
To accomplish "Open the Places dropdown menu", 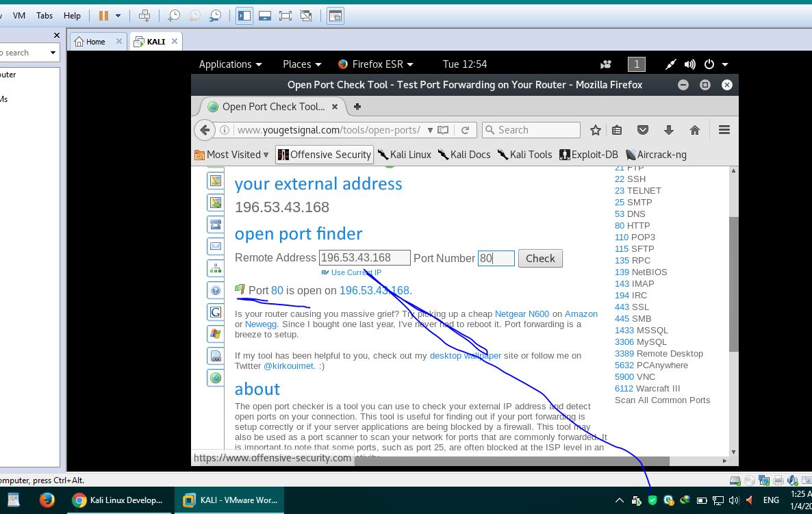I will (x=302, y=64).
